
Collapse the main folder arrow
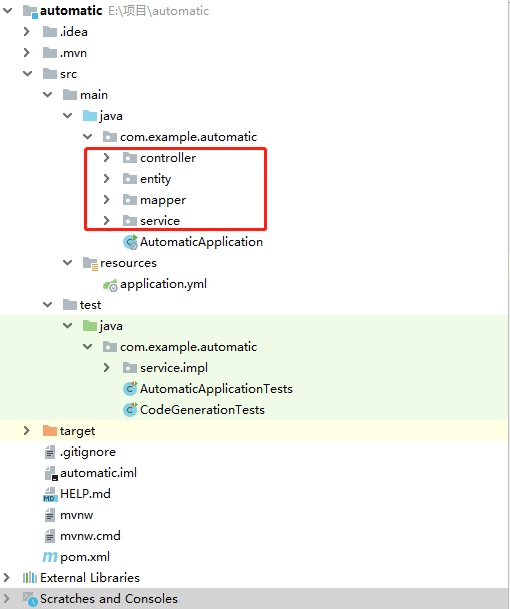point(48,94)
